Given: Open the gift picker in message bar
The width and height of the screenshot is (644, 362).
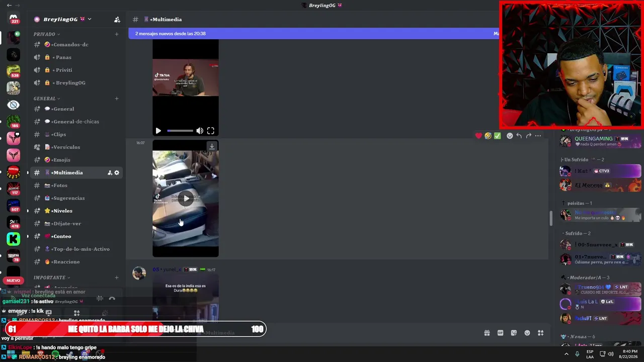Looking at the screenshot, I should 487,333.
